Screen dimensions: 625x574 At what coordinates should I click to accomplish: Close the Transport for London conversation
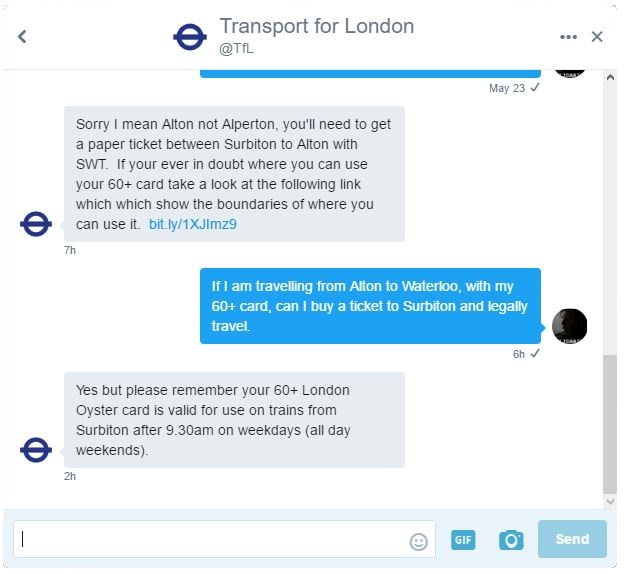(x=597, y=37)
